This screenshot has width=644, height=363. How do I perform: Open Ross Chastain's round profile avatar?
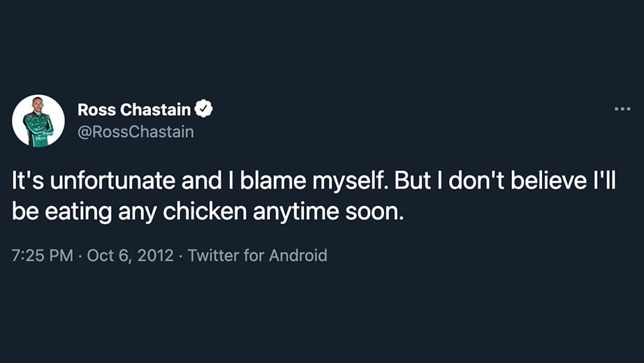(x=38, y=121)
